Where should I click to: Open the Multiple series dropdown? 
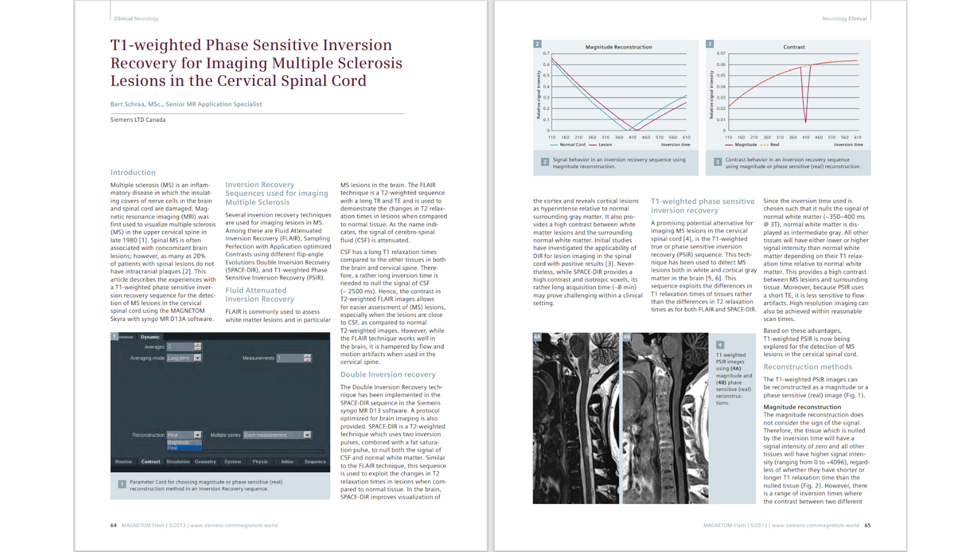pos(277,435)
